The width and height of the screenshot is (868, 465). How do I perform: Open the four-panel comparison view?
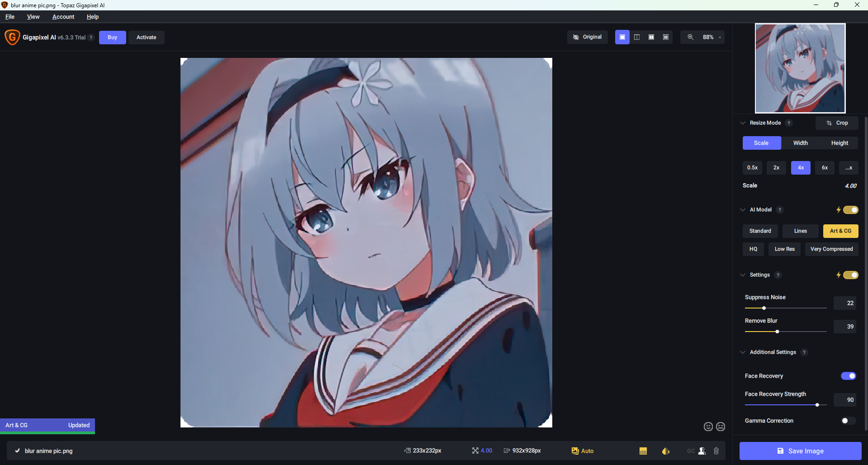click(x=665, y=37)
